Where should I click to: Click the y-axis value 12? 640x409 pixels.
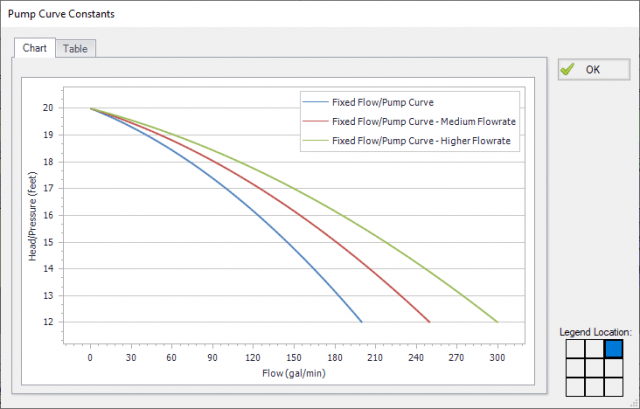pyautogui.click(x=48, y=322)
